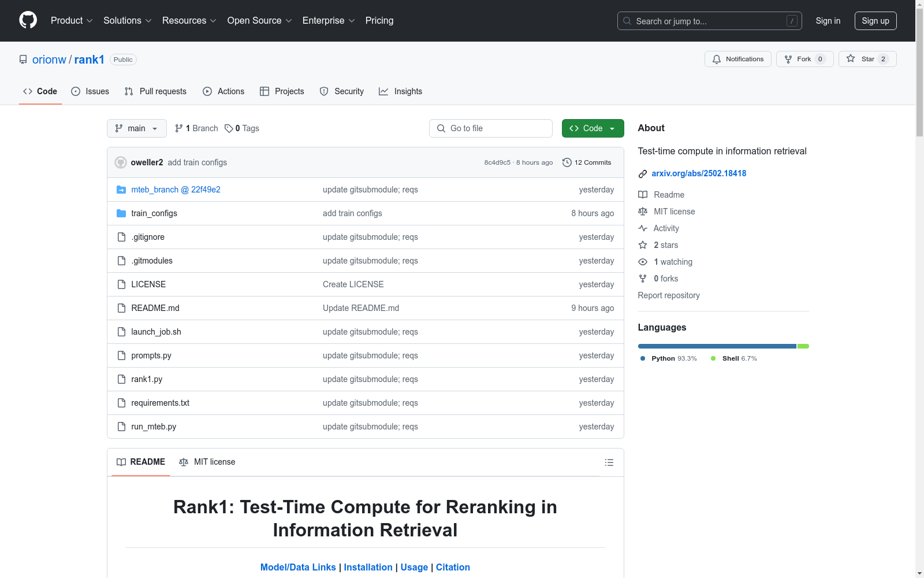The image size is (924, 578).
Task: Open the main branch selector dropdown
Action: [x=137, y=128]
